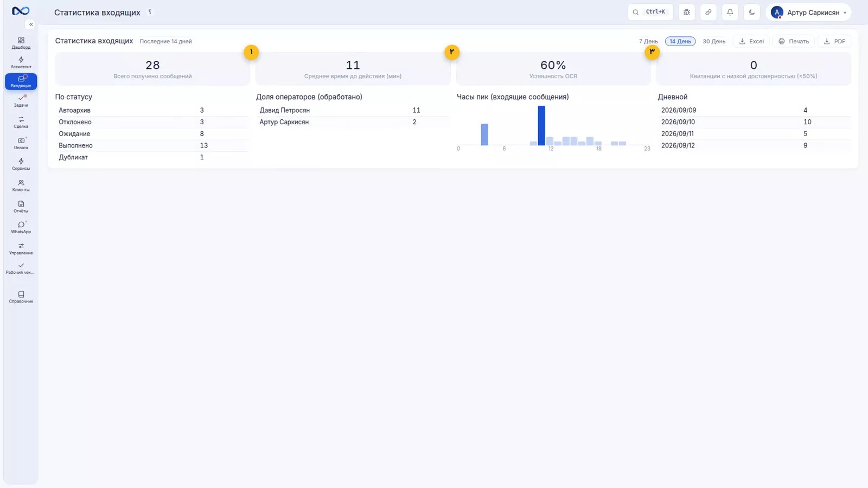
Task: Open the Справочник sidebar item
Action: [21, 297]
